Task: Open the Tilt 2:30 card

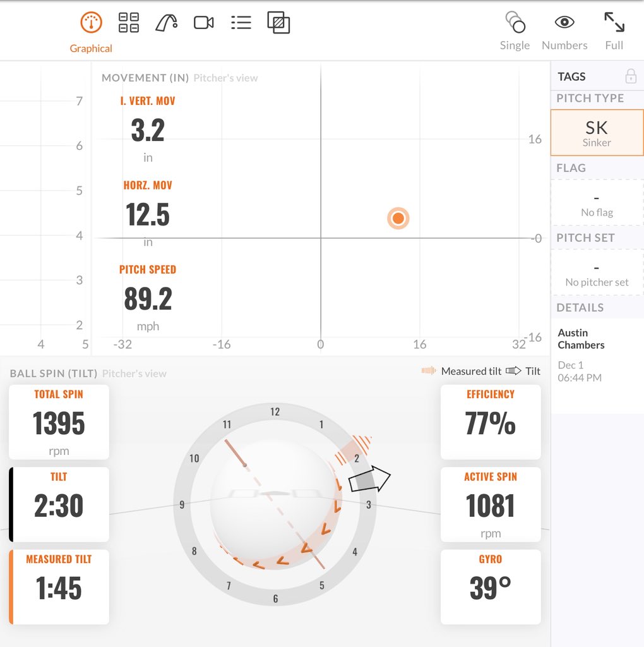Action: pos(59,504)
